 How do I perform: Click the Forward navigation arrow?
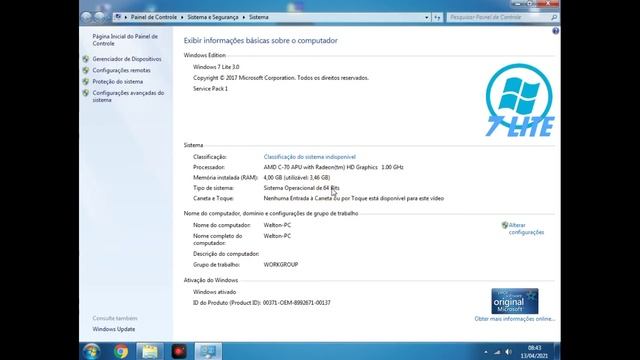click(100, 17)
